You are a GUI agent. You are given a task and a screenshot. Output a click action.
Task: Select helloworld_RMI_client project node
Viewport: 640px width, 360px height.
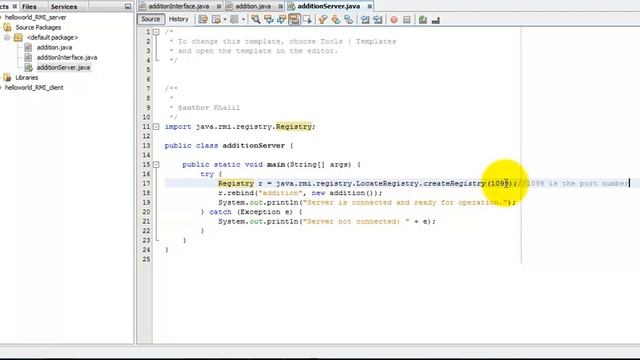coord(34,88)
